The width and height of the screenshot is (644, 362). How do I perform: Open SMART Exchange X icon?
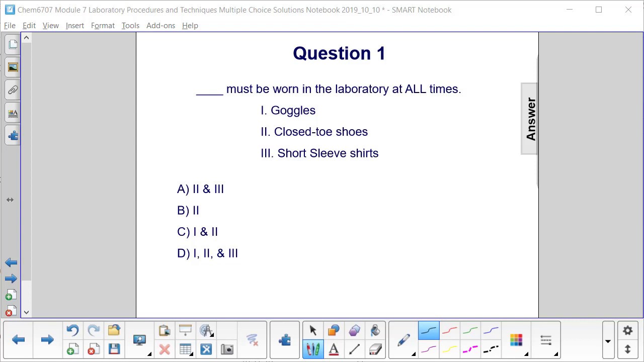pos(206,349)
